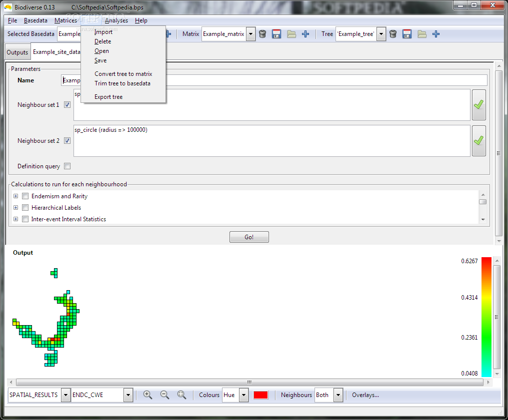
Task: Toggle the Neighbour set 1 checkbox
Action: point(67,105)
